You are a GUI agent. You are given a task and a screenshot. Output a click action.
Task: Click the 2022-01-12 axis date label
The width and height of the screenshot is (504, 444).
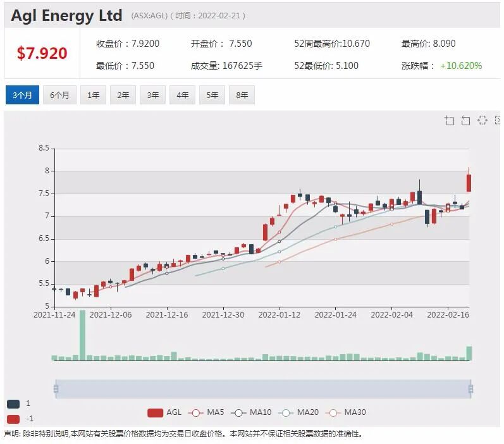point(280,314)
